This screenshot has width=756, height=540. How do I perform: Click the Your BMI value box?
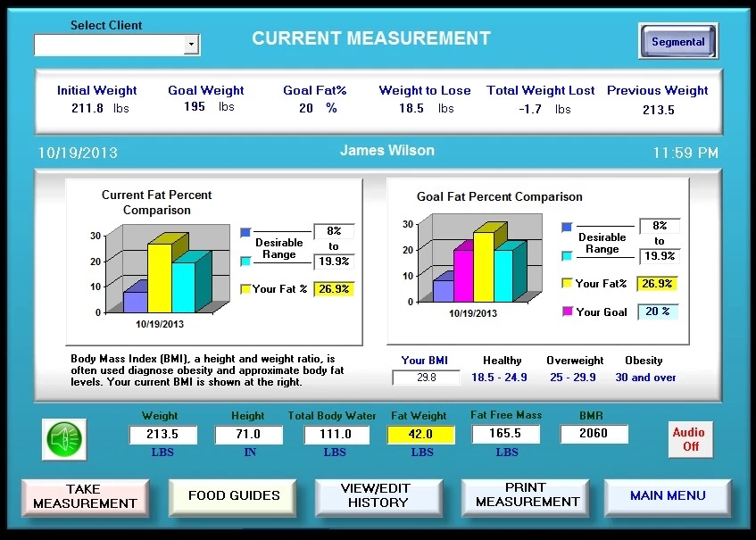point(426,378)
